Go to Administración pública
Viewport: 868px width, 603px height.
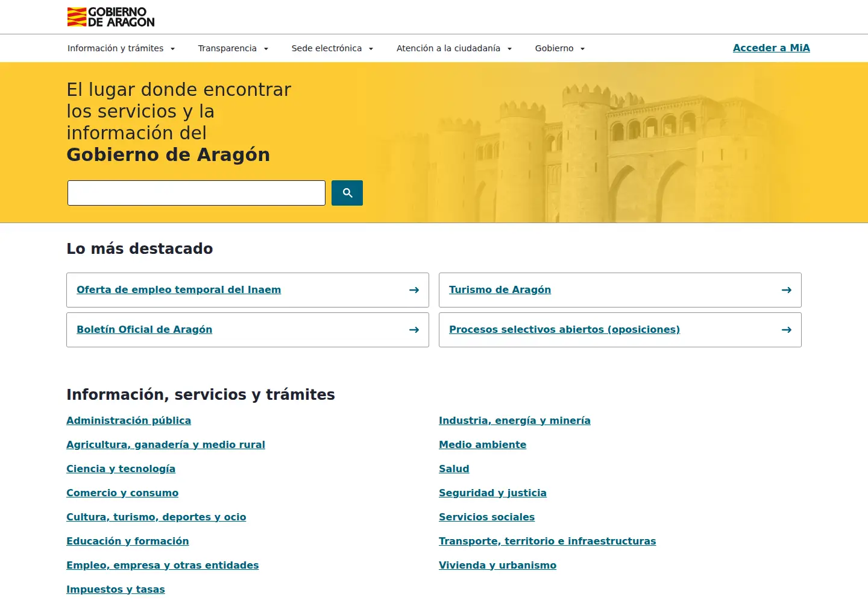click(x=129, y=420)
